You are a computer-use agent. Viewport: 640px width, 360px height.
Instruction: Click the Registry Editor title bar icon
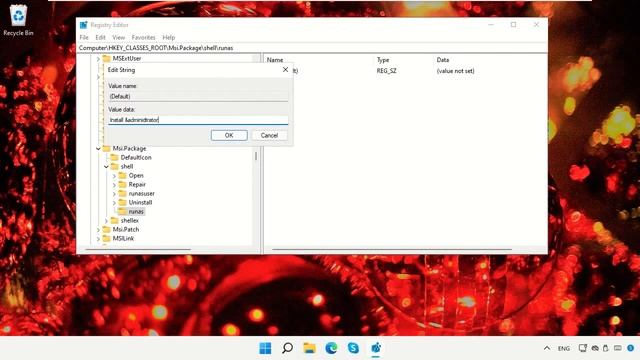click(x=84, y=25)
